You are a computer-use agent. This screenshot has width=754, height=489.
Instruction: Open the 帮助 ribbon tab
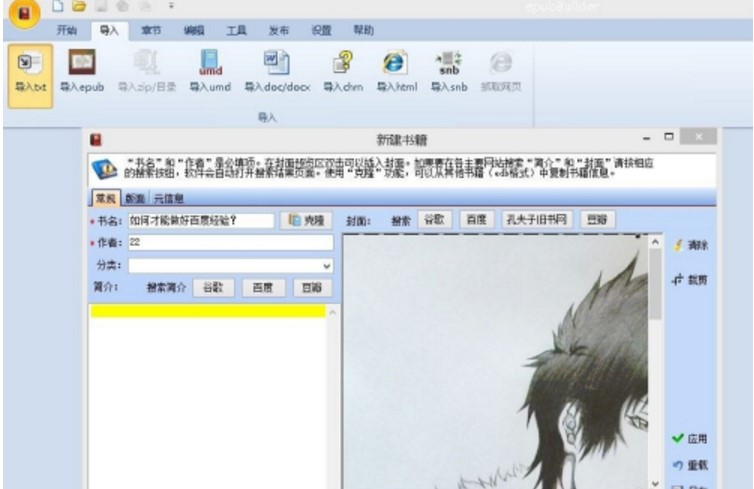pyautogui.click(x=364, y=30)
